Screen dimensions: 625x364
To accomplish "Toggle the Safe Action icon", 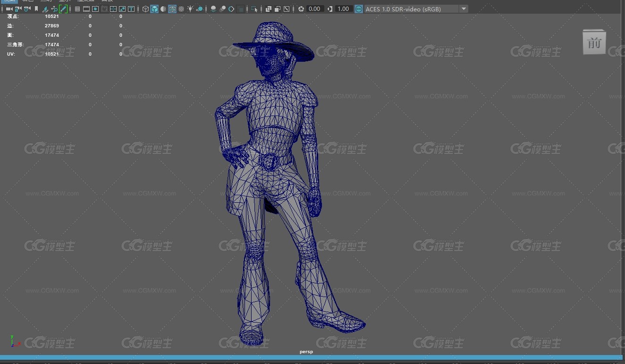I will 122,9.
